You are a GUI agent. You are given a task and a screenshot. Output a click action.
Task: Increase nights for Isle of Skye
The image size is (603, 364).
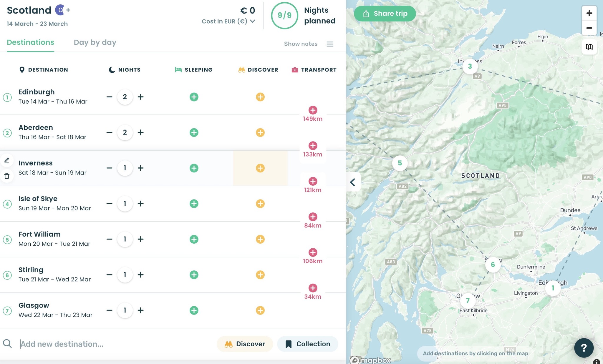[x=141, y=204]
